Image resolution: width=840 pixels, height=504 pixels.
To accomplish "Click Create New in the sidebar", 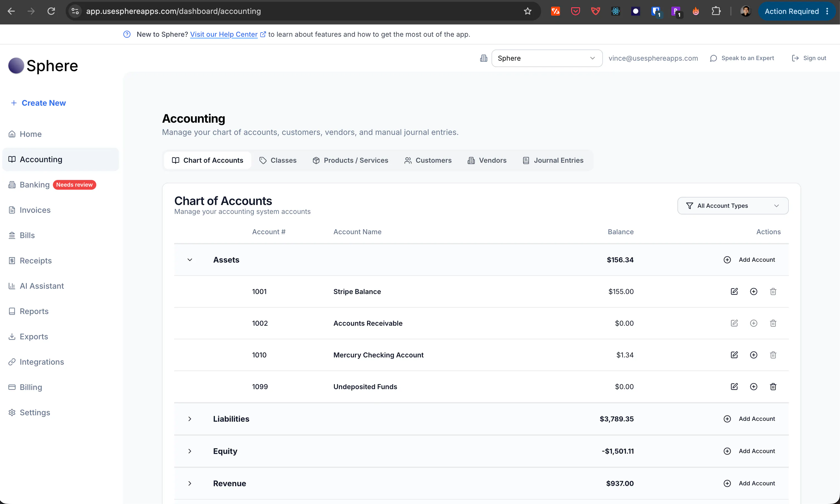I will pyautogui.click(x=38, y=103).
